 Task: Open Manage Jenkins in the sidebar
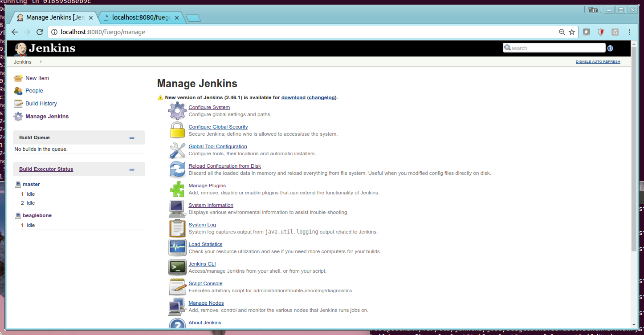pos(47,117)
